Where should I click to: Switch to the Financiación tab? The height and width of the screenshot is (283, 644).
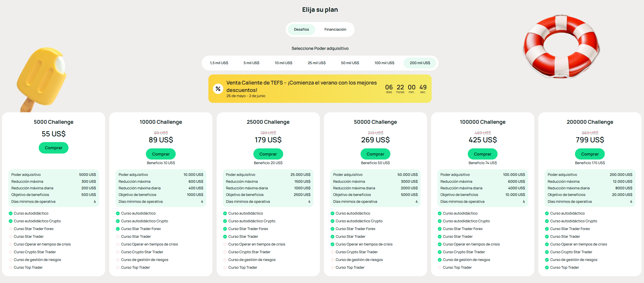tap(335, 30)
